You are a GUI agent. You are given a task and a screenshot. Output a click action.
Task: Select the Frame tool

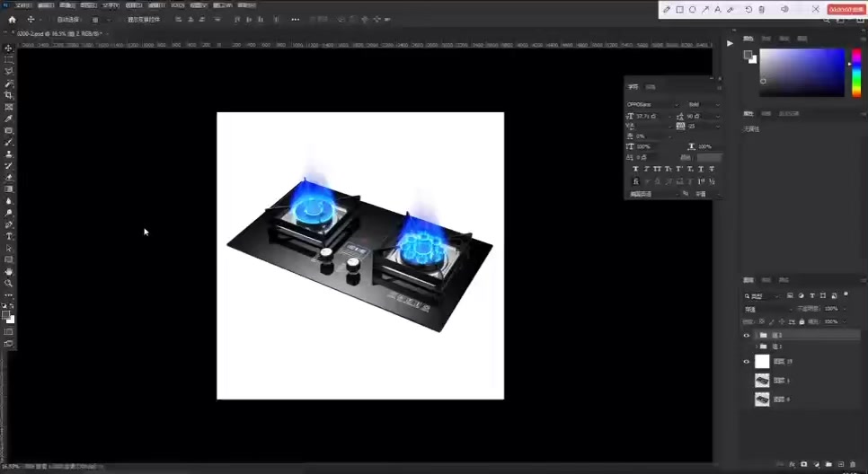[x=8, y=107]
